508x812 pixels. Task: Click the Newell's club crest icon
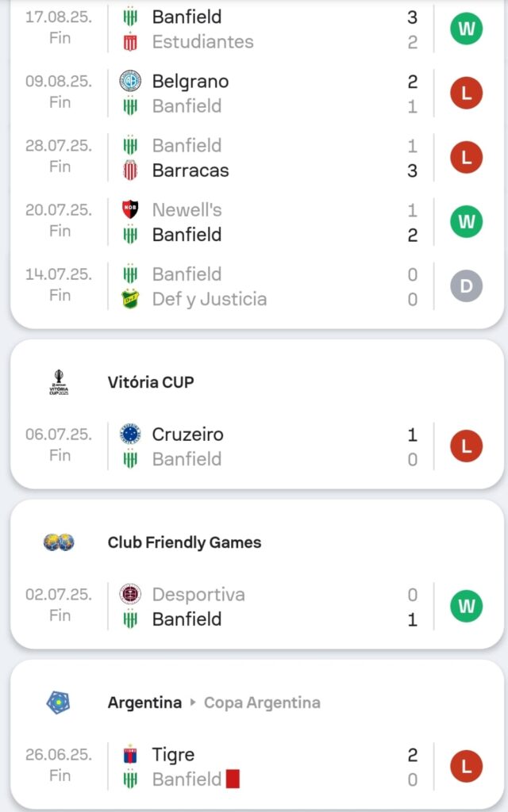click(130, 210)
